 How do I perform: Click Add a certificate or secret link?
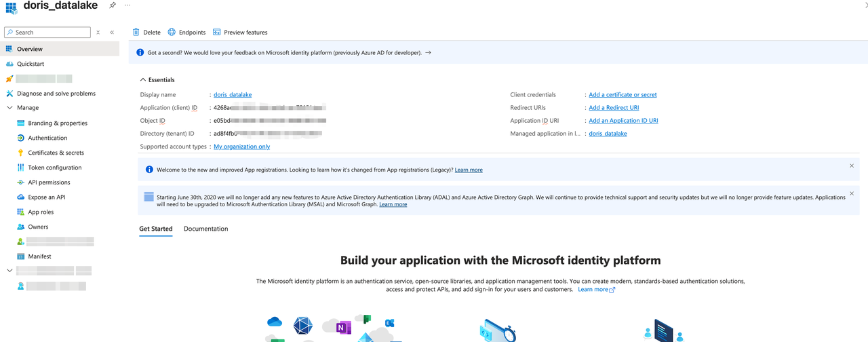coord(623,95)
